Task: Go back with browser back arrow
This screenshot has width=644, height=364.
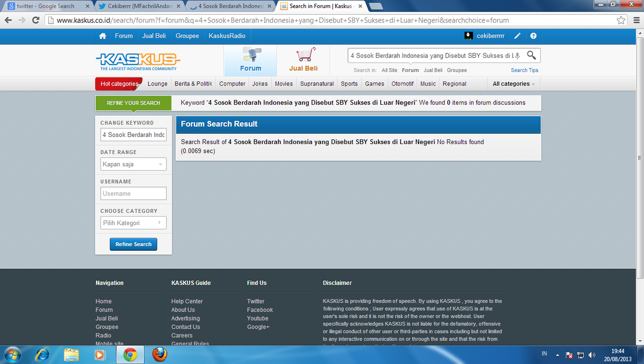Action: coord(8,20)
